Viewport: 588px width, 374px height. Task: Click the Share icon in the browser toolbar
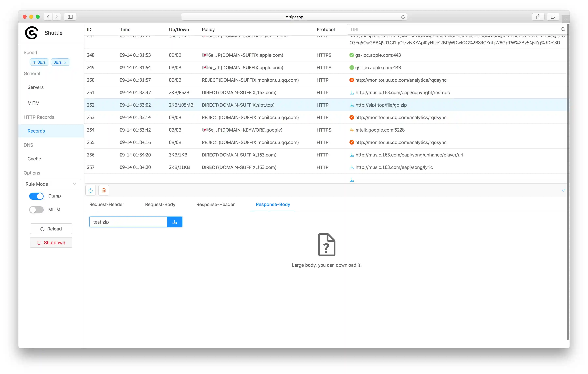(538, 17)
